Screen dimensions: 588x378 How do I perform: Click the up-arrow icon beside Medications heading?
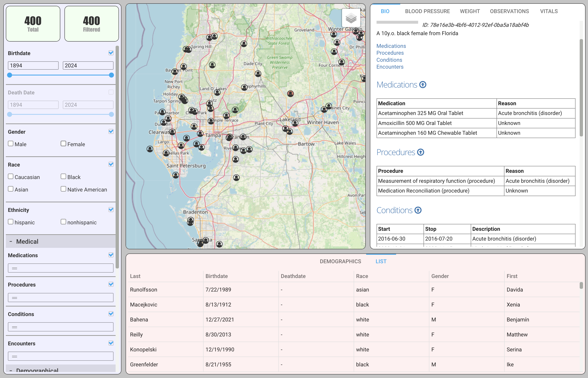tap(422, 85)
